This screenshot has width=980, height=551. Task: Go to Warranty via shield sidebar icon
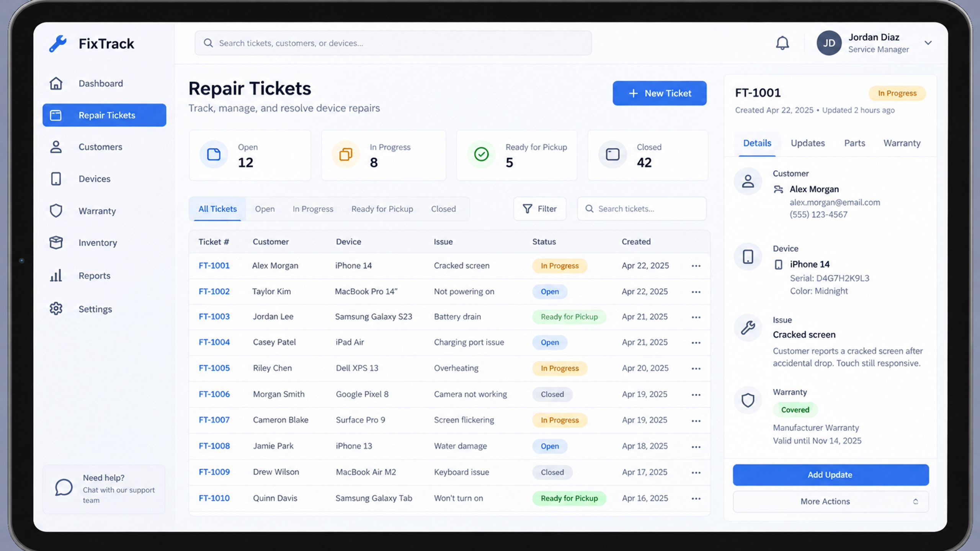click(x=56, y=211)
